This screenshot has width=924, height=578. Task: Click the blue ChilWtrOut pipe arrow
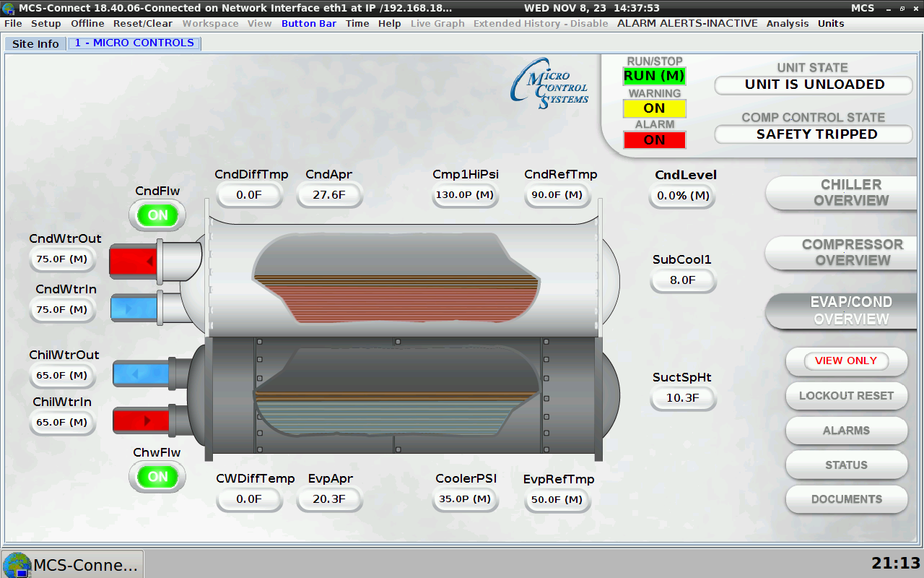[x=141, y=374]
